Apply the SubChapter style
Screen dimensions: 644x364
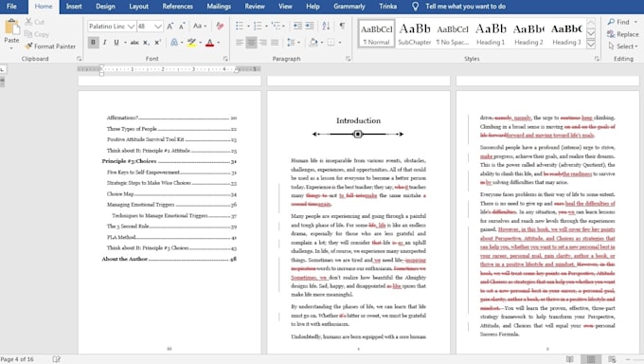pos(415,33)
